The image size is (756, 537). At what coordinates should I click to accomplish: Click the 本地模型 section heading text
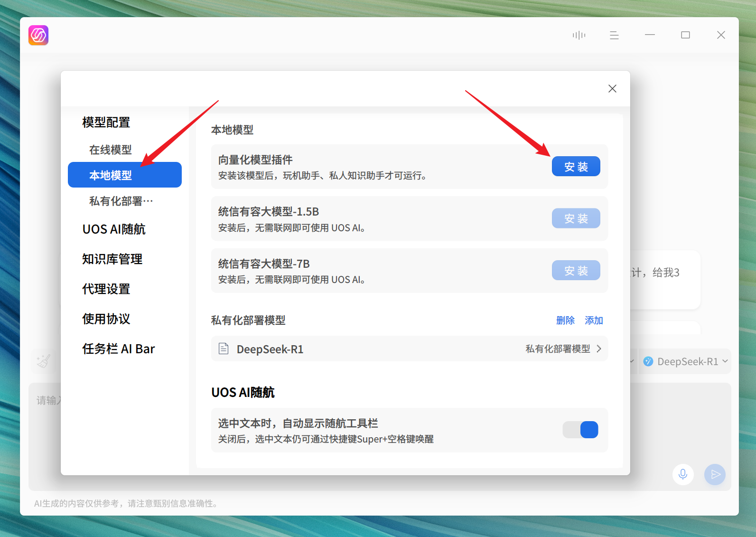(x=232, y=130)
